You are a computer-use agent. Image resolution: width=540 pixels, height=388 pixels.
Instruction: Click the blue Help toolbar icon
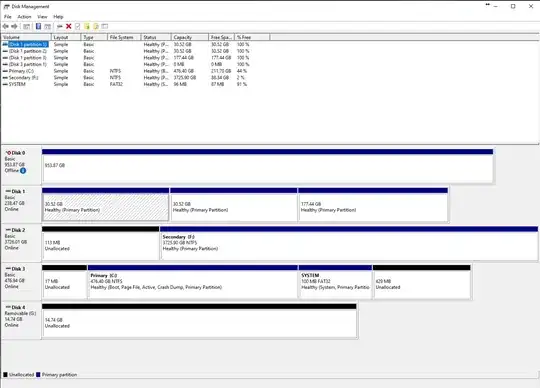[x=38, y=26]
